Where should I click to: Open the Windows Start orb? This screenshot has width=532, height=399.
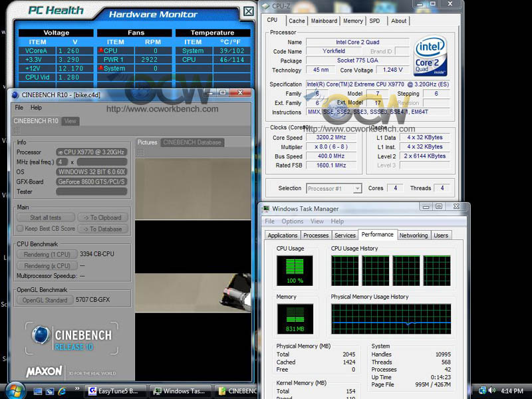pos(14,391)
